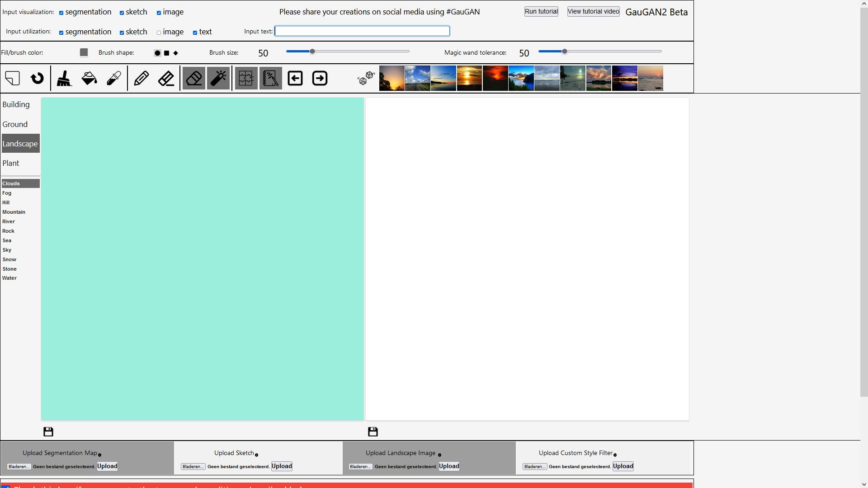Image resolution: width=868 pixels, height=488 pixels.
Task: Choose the square brush shape
Action: click(166, 53)
